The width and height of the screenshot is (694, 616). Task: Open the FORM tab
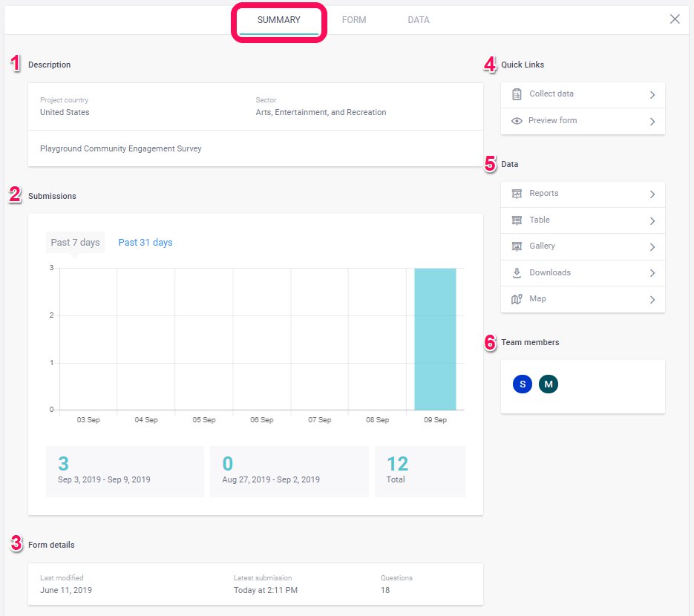tap(354, 20)
